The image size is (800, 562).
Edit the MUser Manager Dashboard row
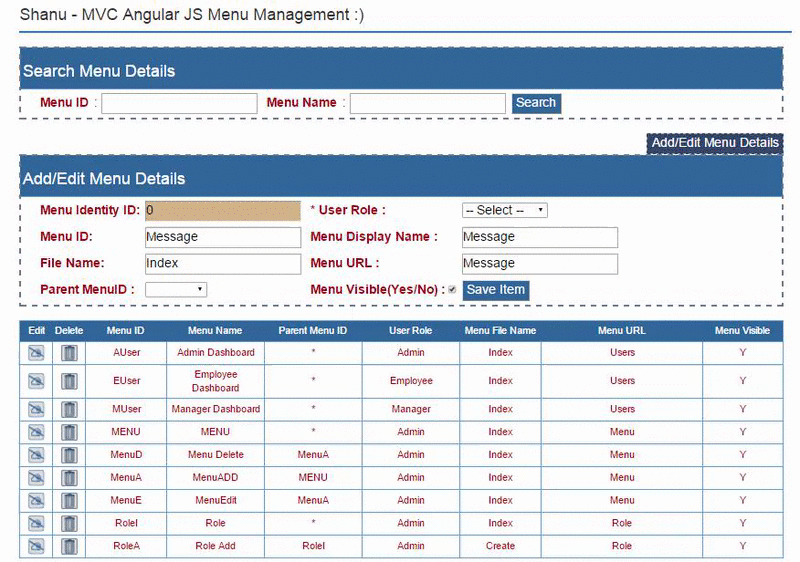click(36, 409)
